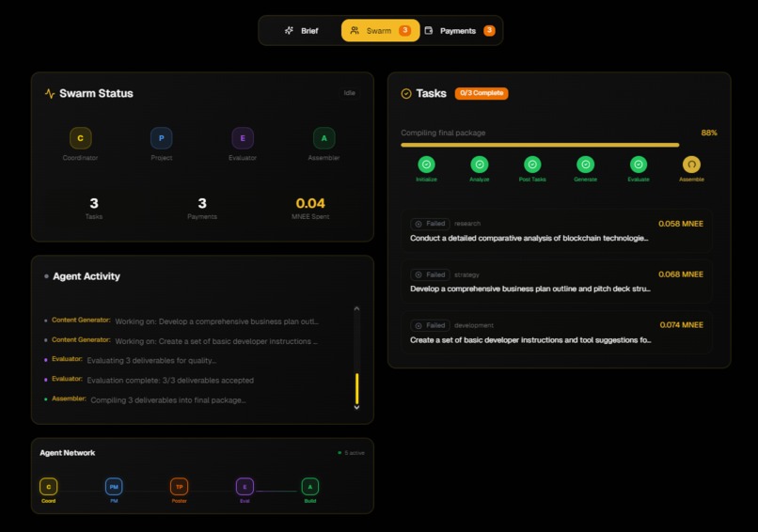Click the Agent Activity status dot
This screenshot has height=532, width=758.
46,276
